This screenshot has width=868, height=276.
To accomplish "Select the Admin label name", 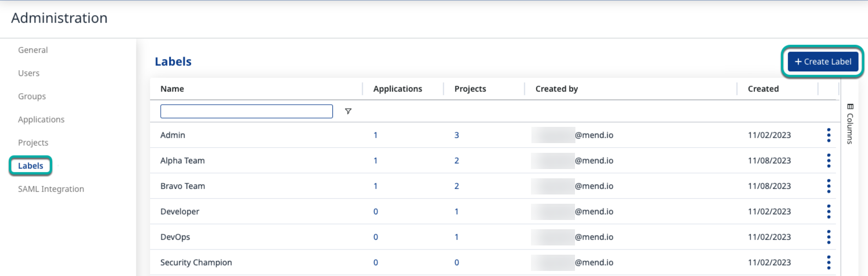I will [x=173, y=135].
